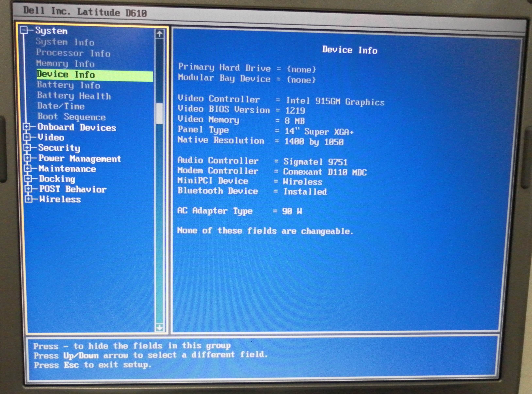Click the Intel 915GM Graphics value
The width and height of the screenshot is (532, 394).
[335, 102]
